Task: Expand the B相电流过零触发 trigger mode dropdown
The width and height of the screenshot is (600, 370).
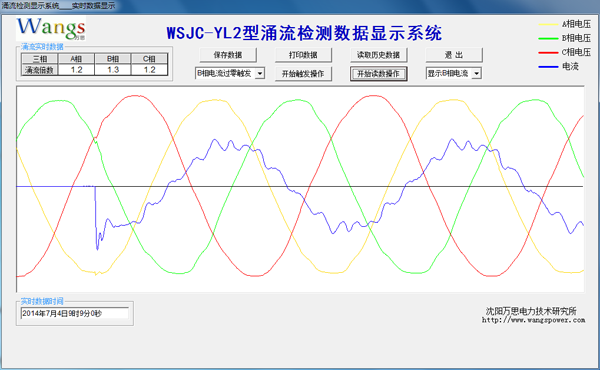Action: [x=260, y=73]
